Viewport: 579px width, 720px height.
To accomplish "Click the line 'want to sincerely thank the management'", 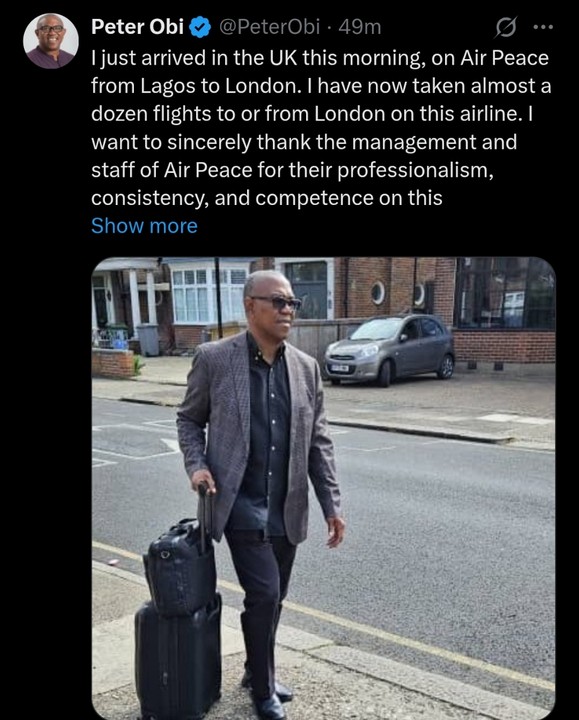I will (x=304, y=142).
